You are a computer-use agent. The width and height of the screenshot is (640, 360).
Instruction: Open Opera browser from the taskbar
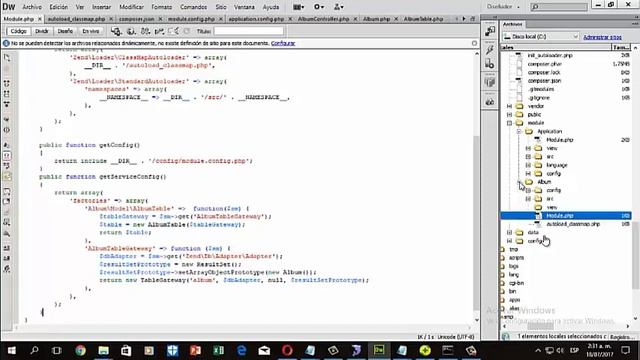[x=287, y=350]
